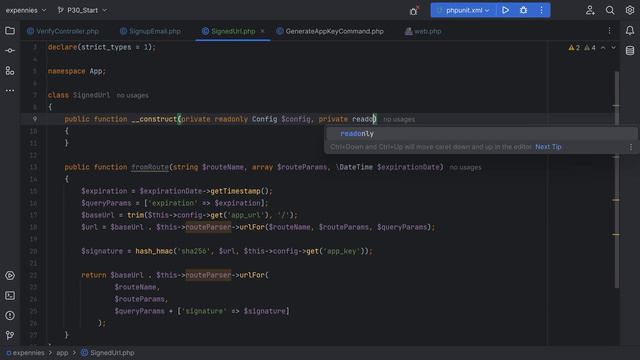Open the Notifications bell
The image size is (640, 360).
pos(630,31)
